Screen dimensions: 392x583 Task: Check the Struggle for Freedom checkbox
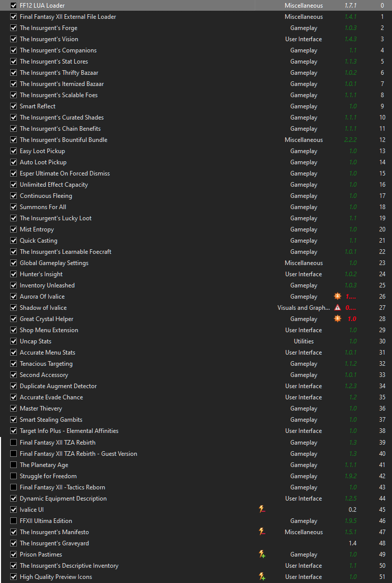pos(13,476)
